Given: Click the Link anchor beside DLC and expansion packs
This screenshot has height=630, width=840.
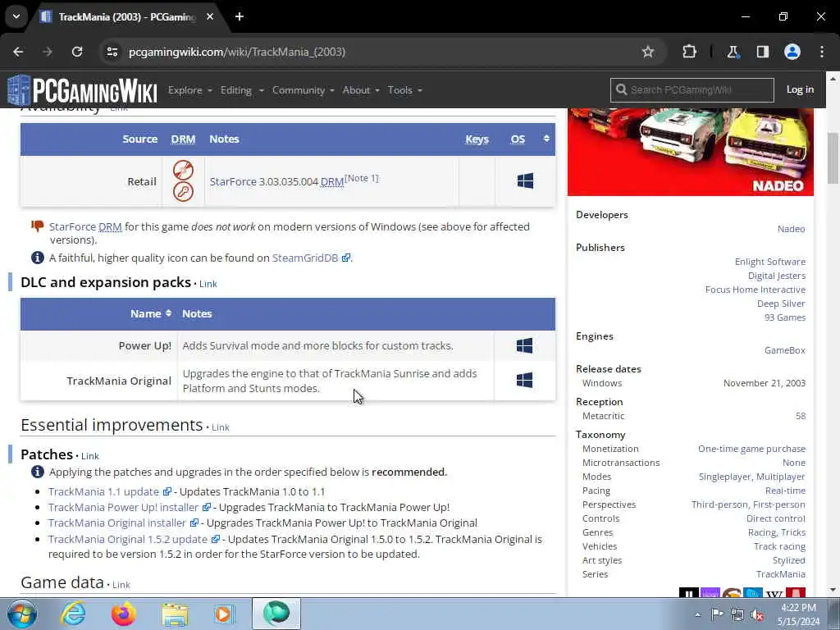Looking at the screenshot, I should tap(208, 284).
